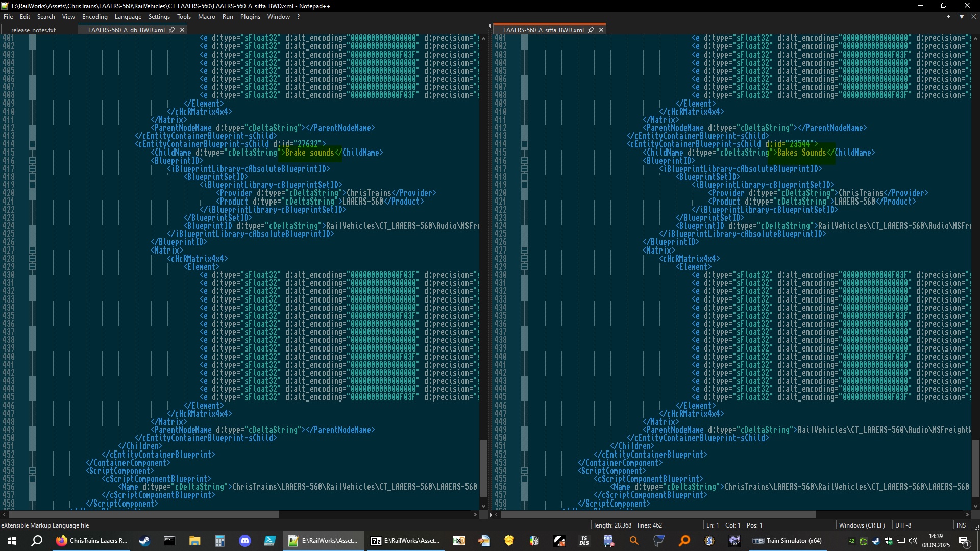980x551 pixels.
Task: Open the Language menu
Action: point(128,17)
